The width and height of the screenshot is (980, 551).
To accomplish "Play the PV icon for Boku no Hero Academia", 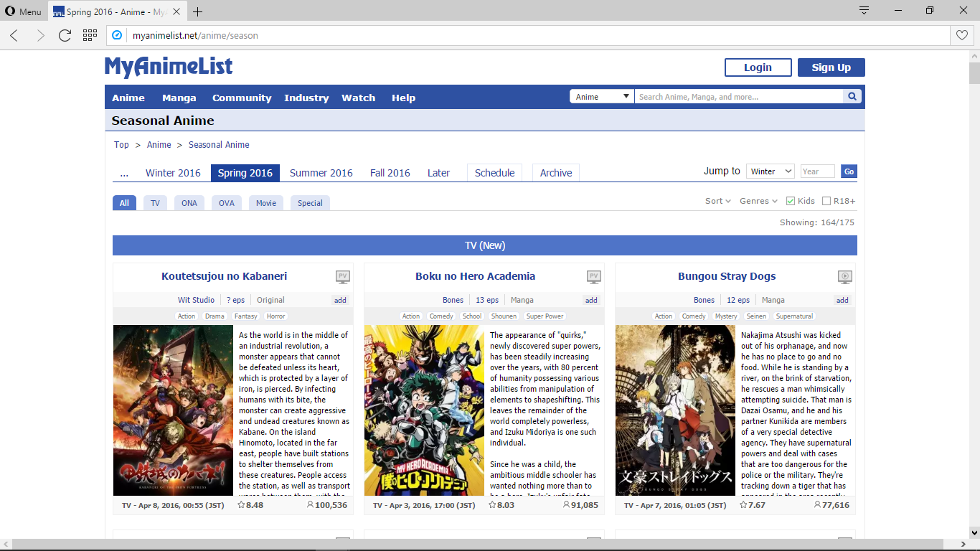I will (594, 276).
